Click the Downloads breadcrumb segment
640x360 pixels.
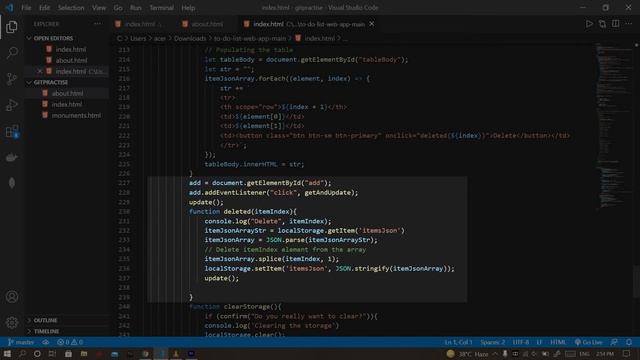[x=190, y=38]
